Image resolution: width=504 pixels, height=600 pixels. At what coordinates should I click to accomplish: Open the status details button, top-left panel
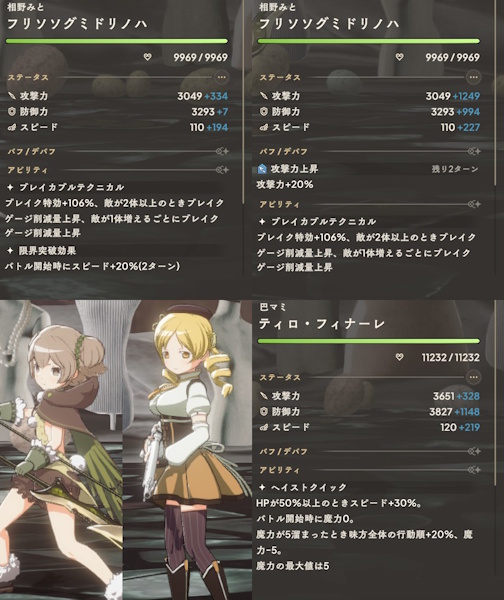222,77
